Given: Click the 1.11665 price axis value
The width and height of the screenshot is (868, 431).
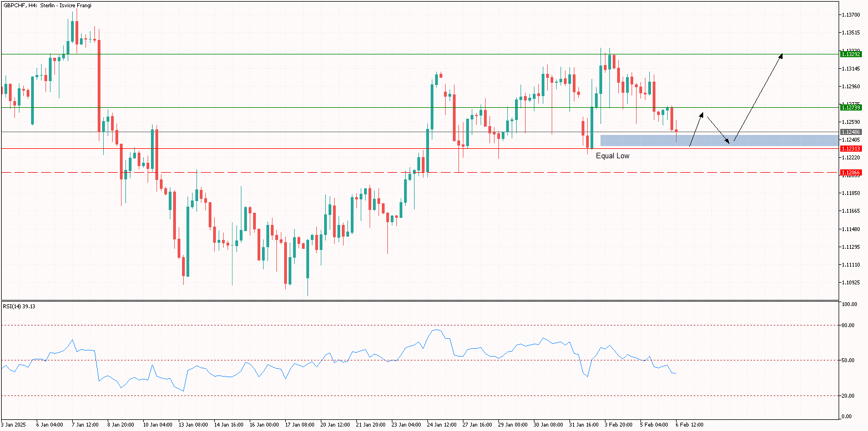Looking at the screenshot, I should pyautogui.click(x=851, y=211).
